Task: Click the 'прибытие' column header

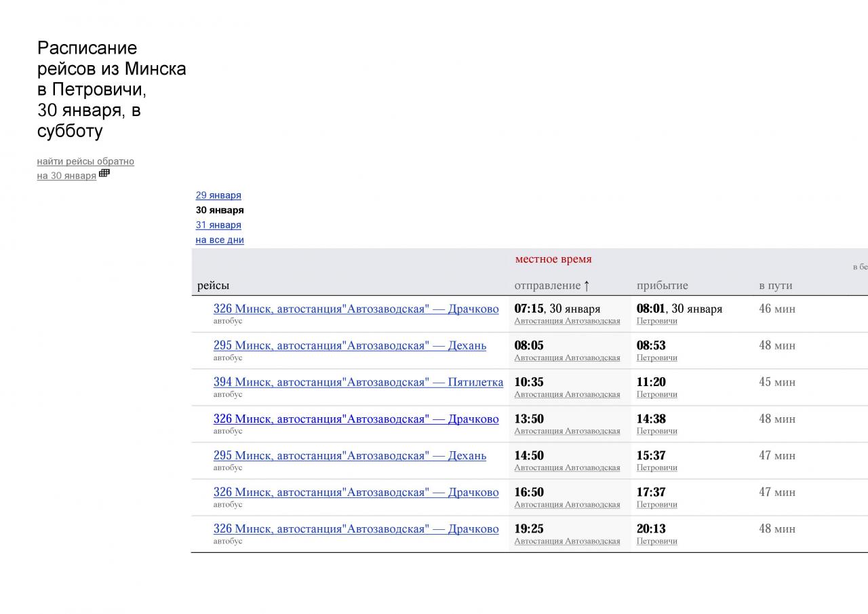Action: point(662,286)
